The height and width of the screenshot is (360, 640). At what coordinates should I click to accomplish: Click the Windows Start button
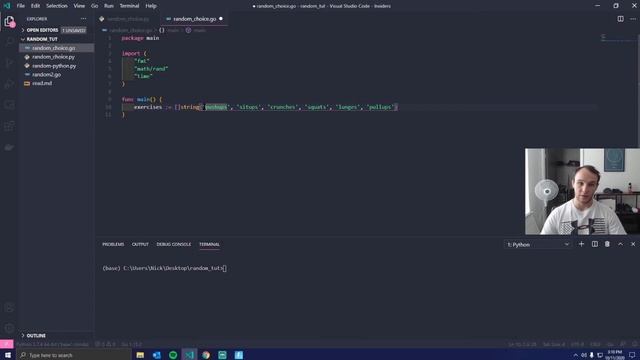(8, 355)
